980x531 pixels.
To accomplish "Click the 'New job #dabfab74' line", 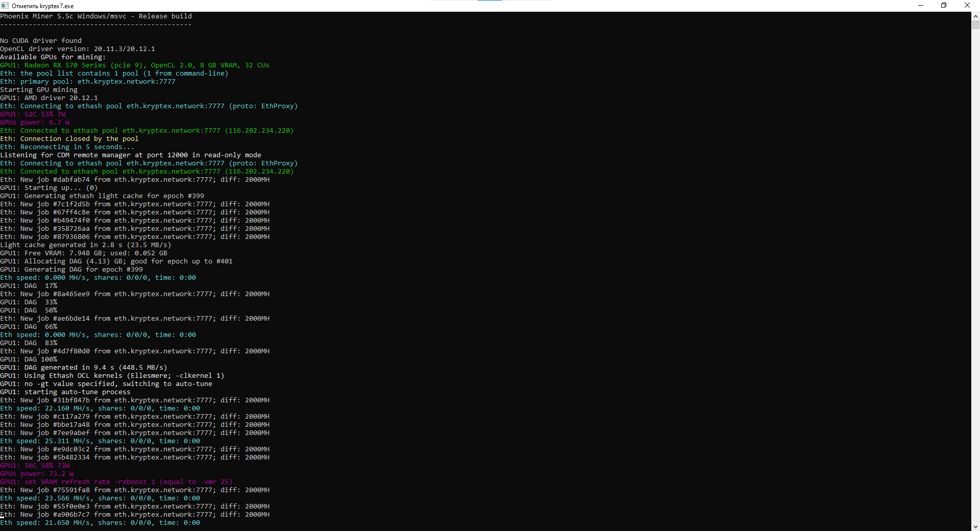I will pyautogui.click(x=135, y=180).
